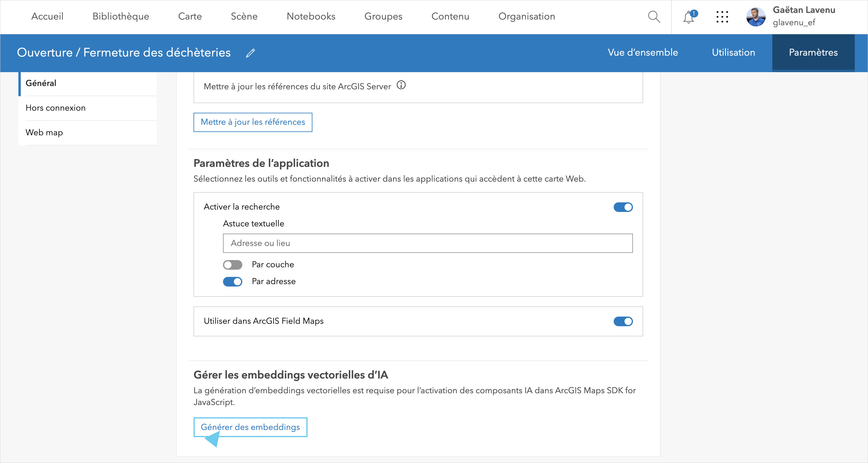Click the username glavenu_ef
The height and width of the screenshot is (463, 868).
pos(794,23)
